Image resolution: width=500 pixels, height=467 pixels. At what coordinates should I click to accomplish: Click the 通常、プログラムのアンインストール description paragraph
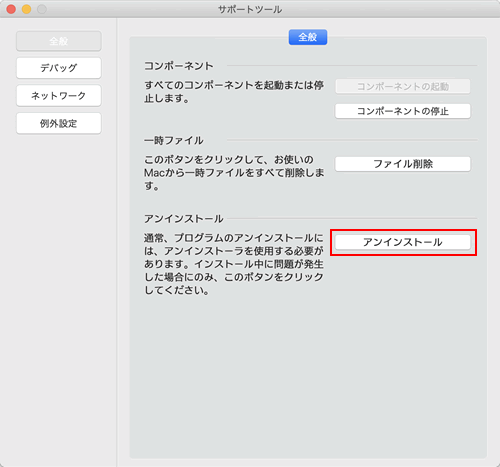[x=234, y=264]
